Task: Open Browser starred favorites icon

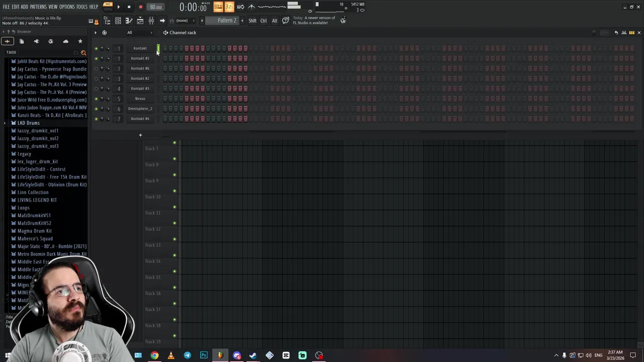Action: pos(80,41)
